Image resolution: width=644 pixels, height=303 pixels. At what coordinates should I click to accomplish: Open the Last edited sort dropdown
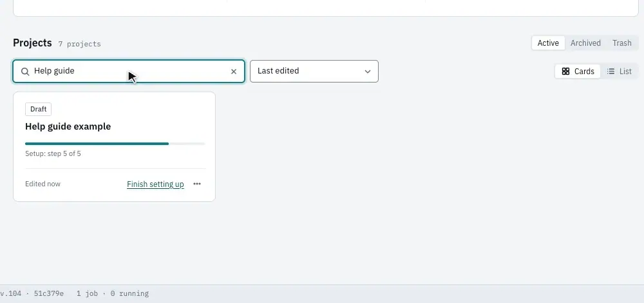coord(314,71)
